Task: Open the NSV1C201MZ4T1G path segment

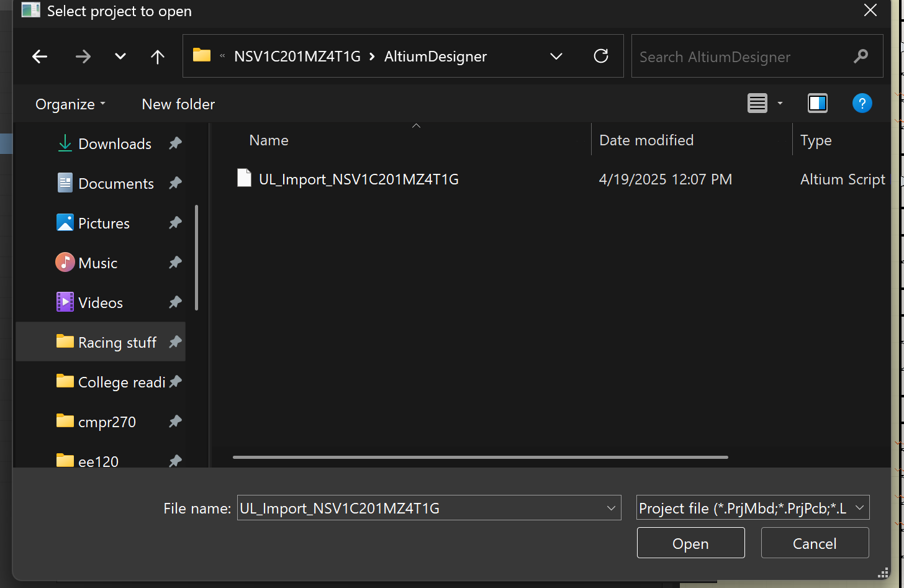Action: [x=297, y=57]
